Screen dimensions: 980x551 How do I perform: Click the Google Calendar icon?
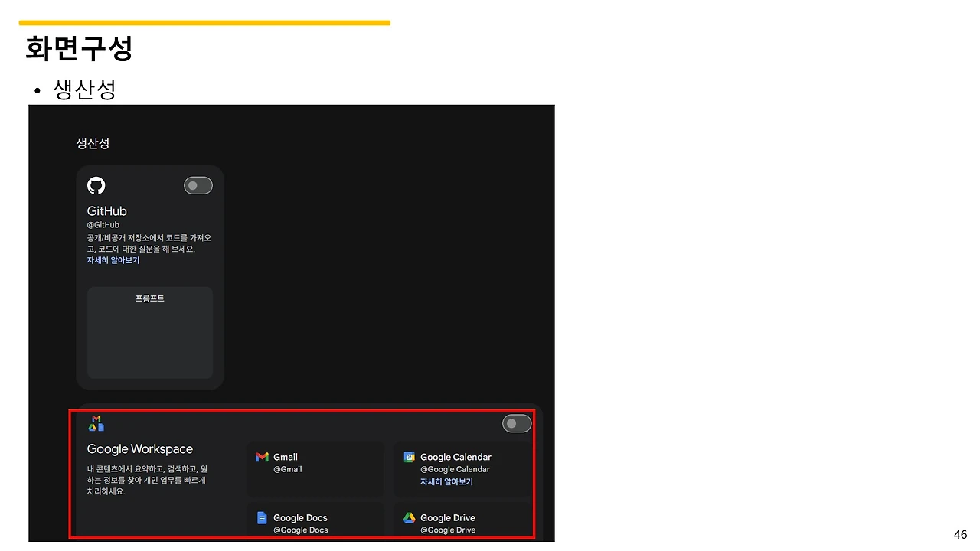click(410, 457)
